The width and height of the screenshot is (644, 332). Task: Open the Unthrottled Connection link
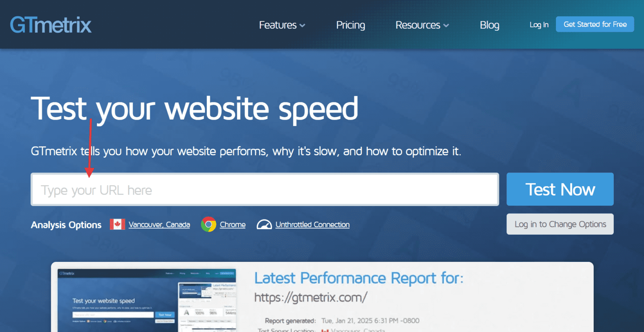coord(312,224)
